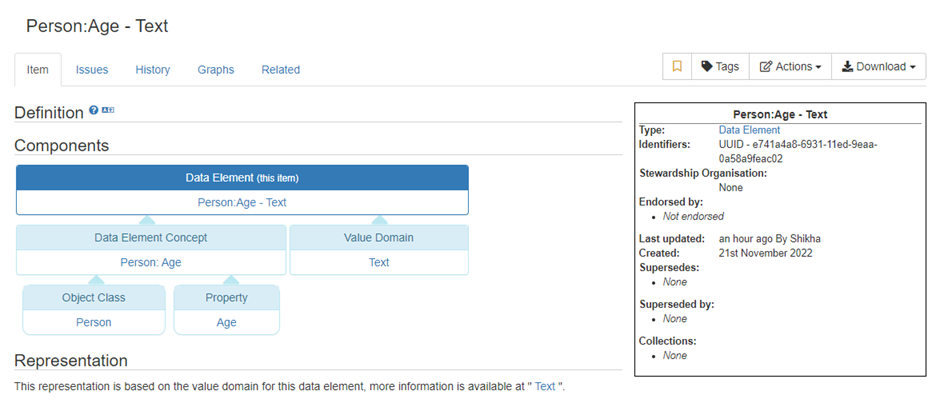
Task: Click the Person:Age - Text page title
Action: (96, 26)
